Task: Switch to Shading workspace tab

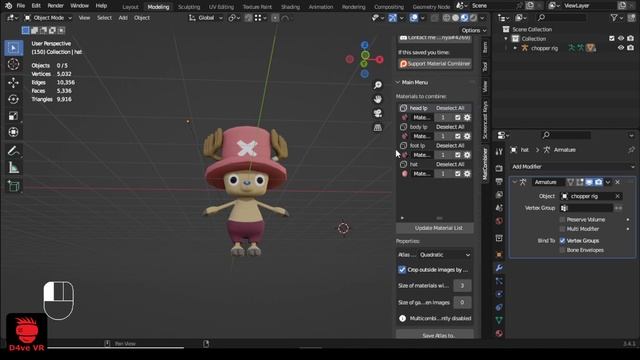Action: 290,7
